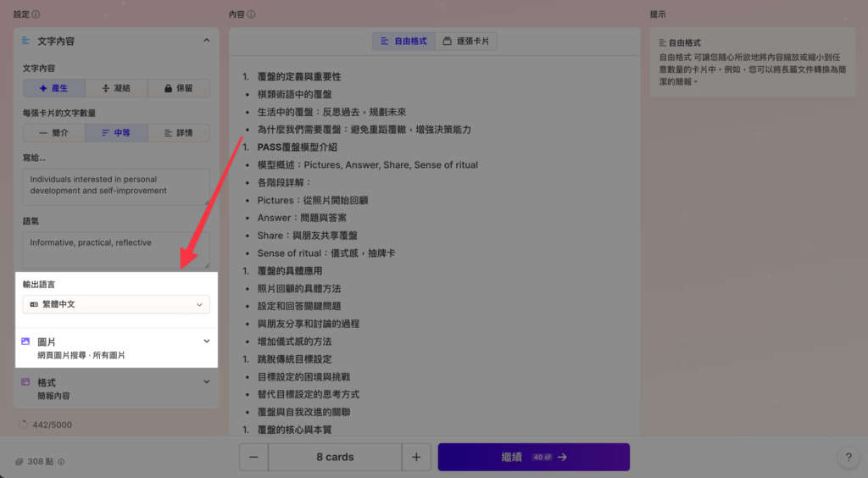Click the image icon beside 圖片

click(25, 342)
